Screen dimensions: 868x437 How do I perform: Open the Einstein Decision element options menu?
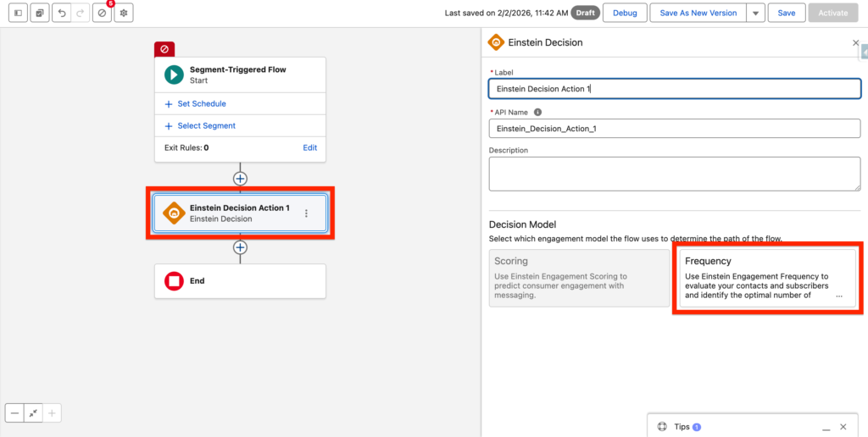(306, 213)
